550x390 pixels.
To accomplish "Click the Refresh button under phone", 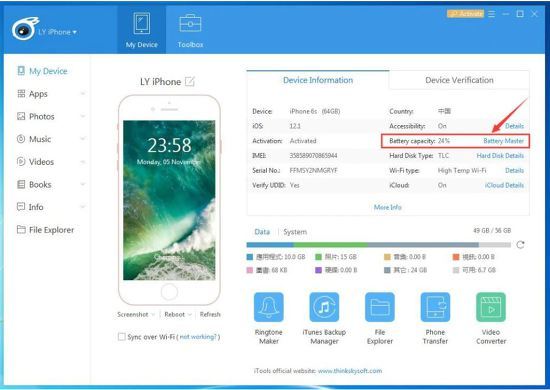I will tap(210, 314).
